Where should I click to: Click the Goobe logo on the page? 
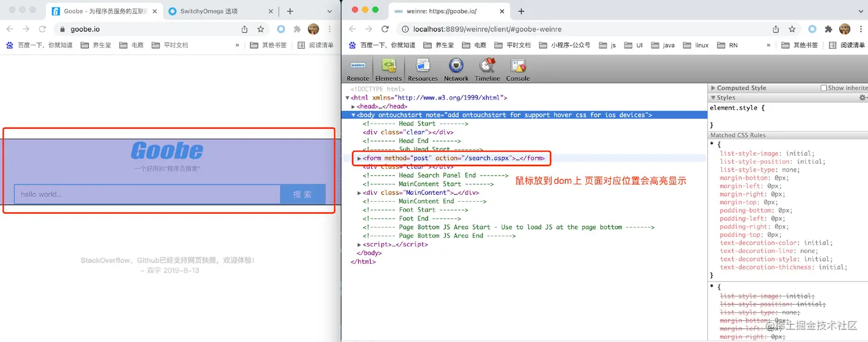click(167, 151)
